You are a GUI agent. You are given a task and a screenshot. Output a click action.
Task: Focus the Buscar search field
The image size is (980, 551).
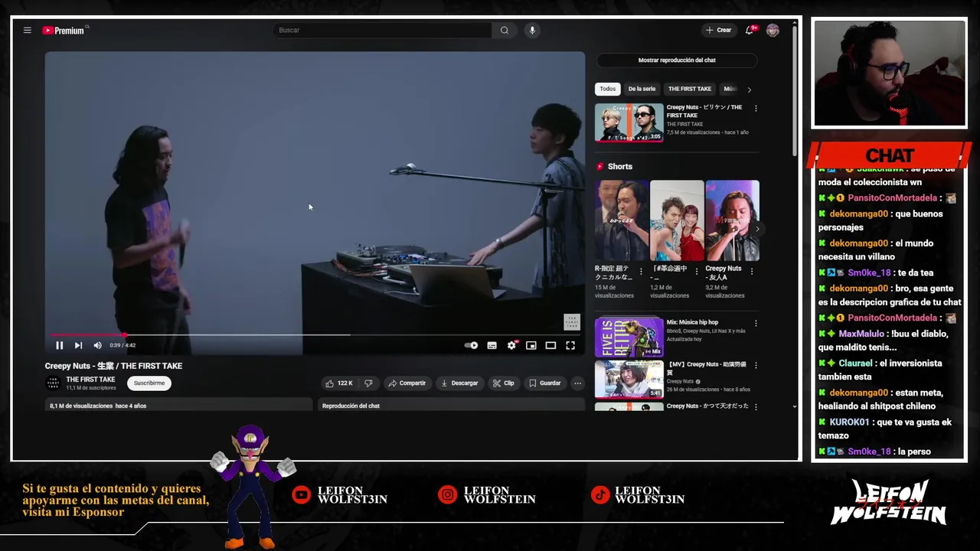[x=382, y=31]
